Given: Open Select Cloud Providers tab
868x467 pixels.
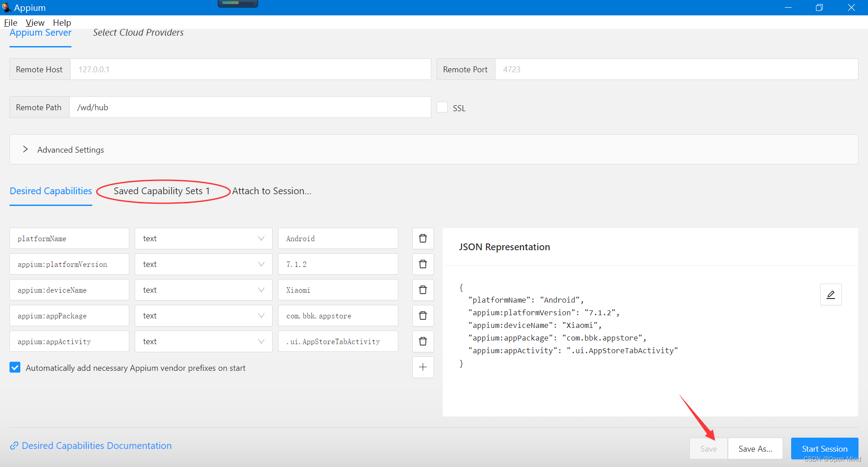Looking at the screenshot, I should coord(138,33).
